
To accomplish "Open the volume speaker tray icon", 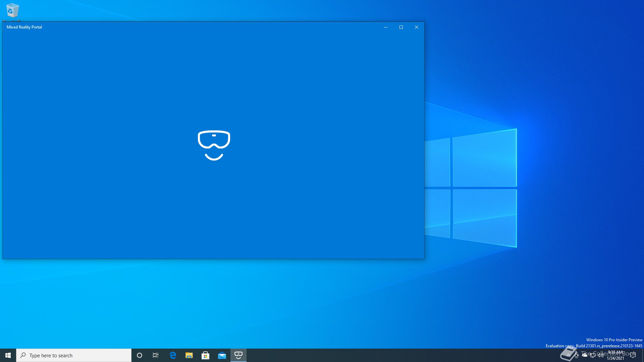I will pyautogui.click(x=601, y=355).
